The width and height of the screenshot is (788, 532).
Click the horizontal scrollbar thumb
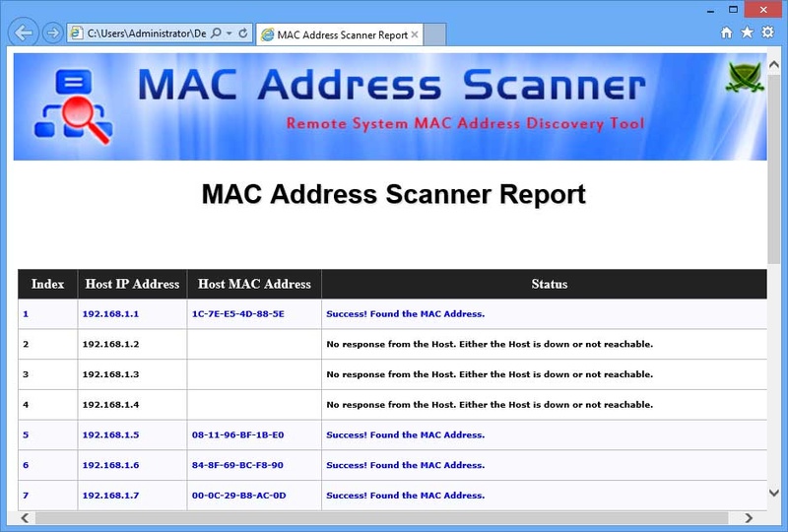(381, 517)
